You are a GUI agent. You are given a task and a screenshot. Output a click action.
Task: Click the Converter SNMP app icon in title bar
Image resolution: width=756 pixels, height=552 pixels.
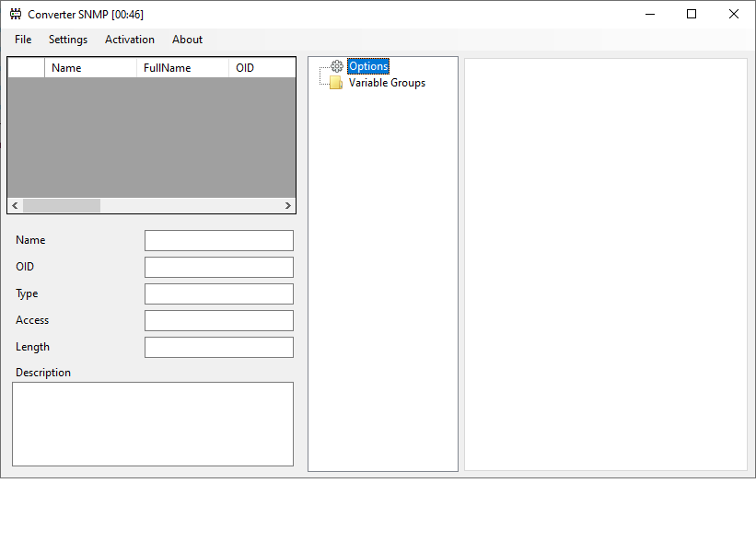point(16,14)
